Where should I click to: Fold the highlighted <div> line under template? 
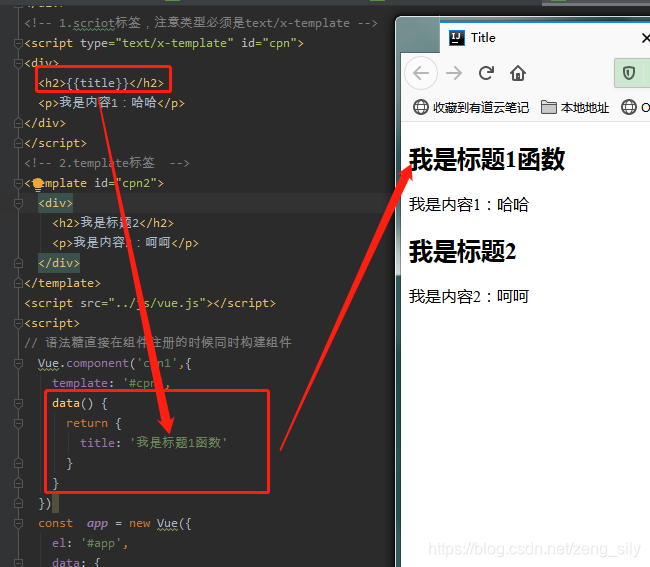coord(18,203)
